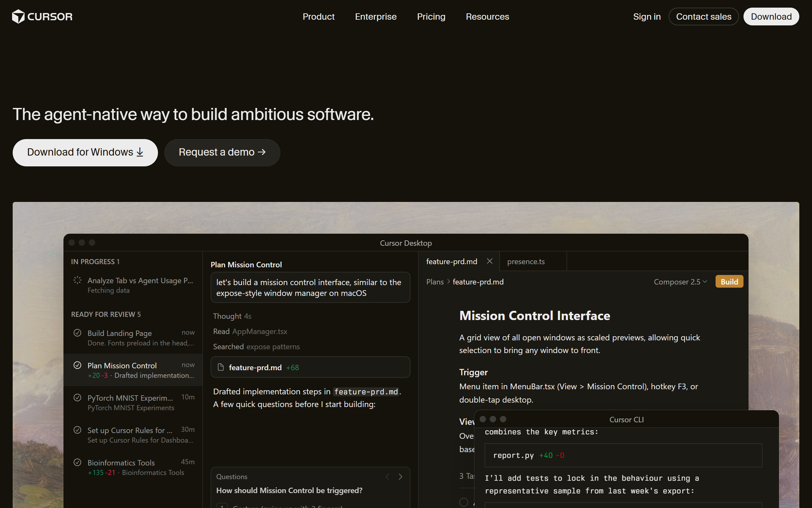Open the Resources menu
The width and height of the screenshot is (812, 508).
(x=487, y=17)
